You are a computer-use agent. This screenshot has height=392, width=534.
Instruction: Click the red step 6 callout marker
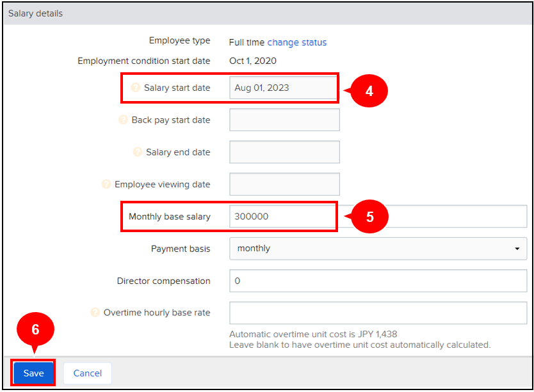35,329
